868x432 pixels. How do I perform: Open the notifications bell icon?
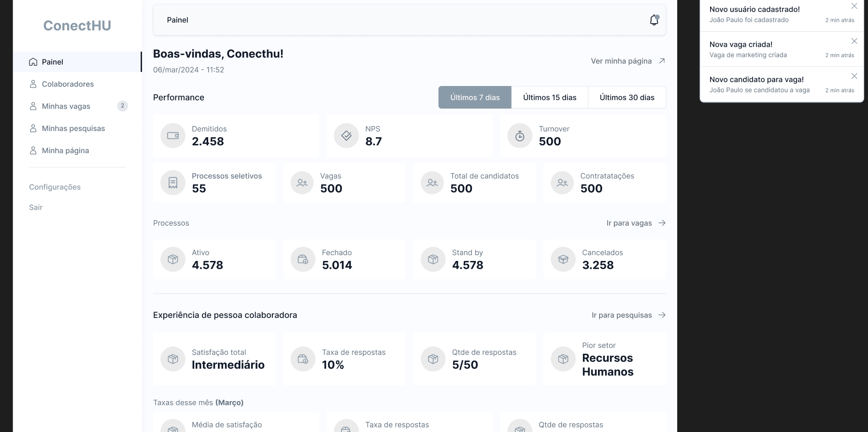(x=654, y=20)
